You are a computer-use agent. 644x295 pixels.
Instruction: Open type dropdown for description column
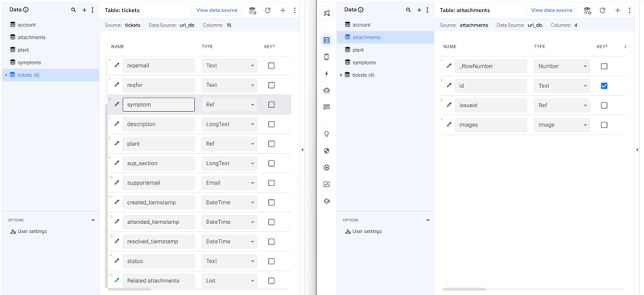click(x=229, y=124)
